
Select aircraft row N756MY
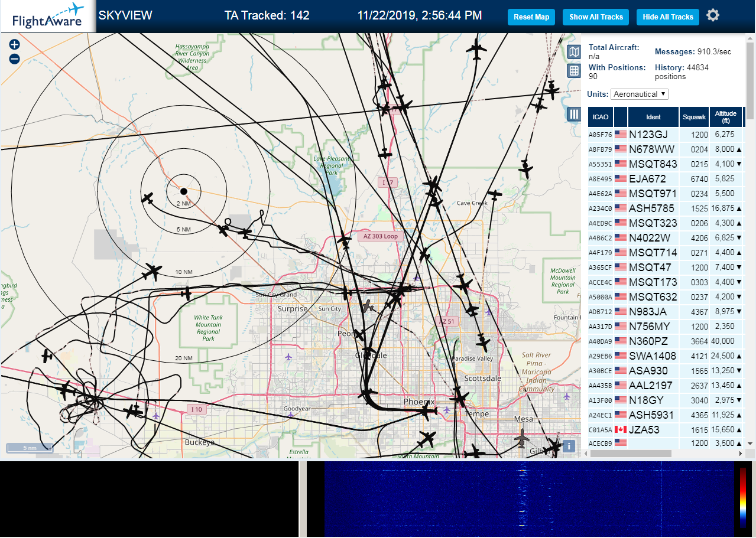[x=666, y=326]
